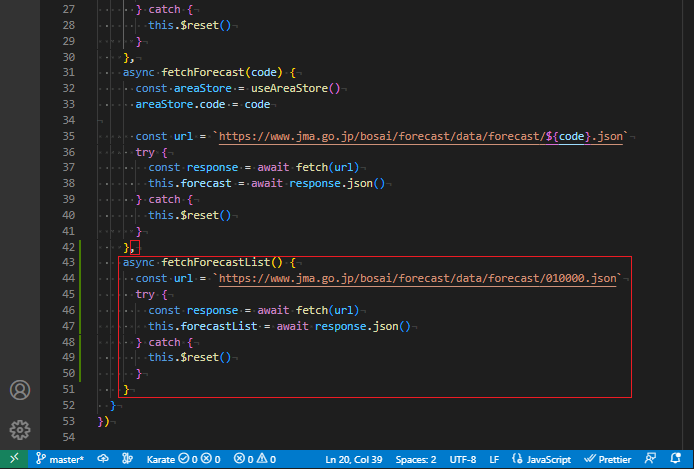Show notifications with the bell icon
The image size is (694, 469).
[x=675, y=459]
